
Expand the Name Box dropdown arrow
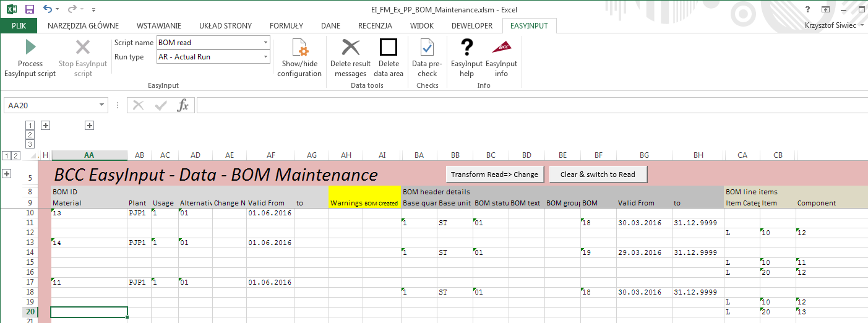point(101,106)
